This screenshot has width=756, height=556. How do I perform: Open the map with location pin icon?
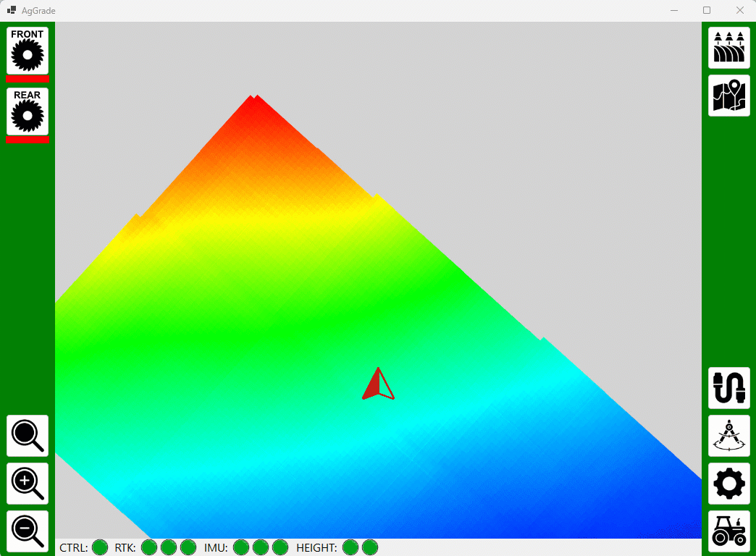(x=729, y=96)
